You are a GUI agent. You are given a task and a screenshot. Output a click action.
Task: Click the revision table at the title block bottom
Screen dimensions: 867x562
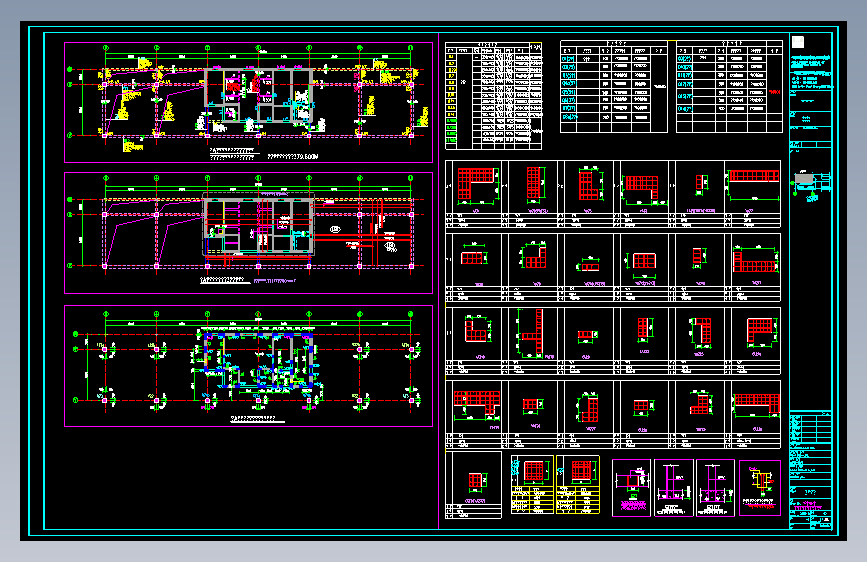(x=811, y=426)
